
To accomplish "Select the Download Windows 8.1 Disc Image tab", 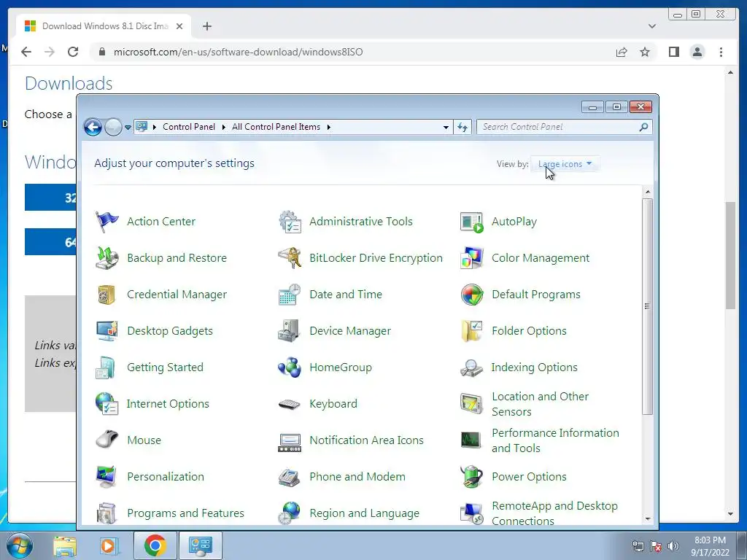I will pos(104,26).
